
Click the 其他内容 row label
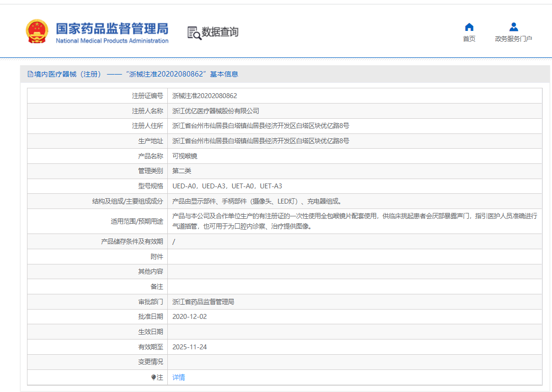coord(151,271)
